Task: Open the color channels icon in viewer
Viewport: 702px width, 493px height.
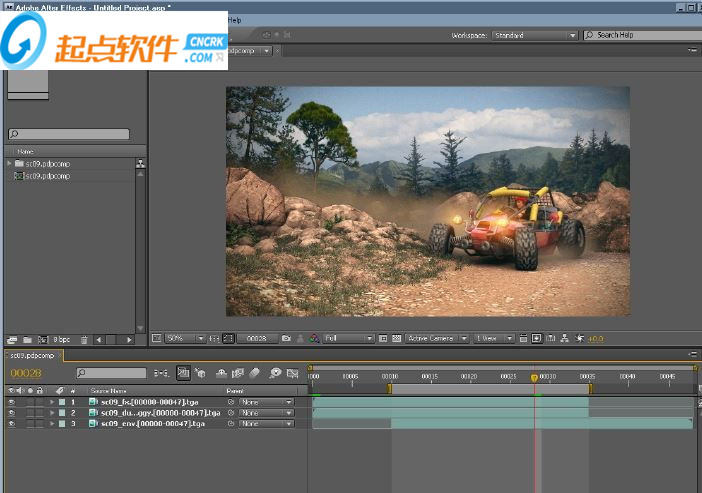Action: pyautogui.click(x=314, y=339)
